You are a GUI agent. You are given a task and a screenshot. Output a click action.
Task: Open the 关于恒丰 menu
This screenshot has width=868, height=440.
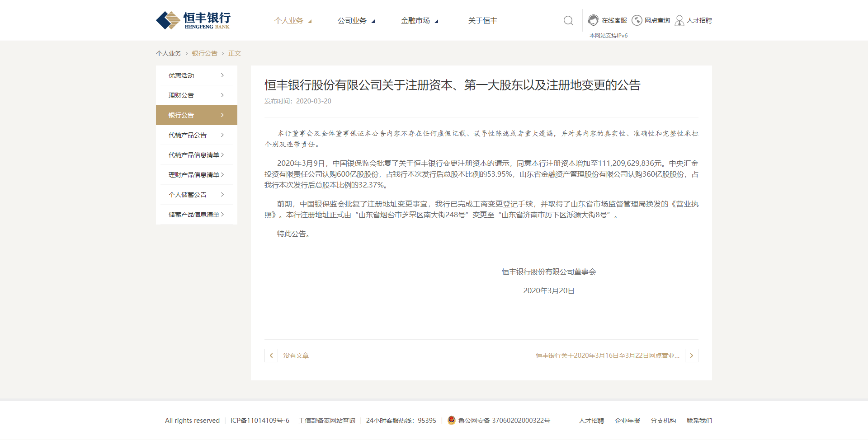tap(483, 20)
